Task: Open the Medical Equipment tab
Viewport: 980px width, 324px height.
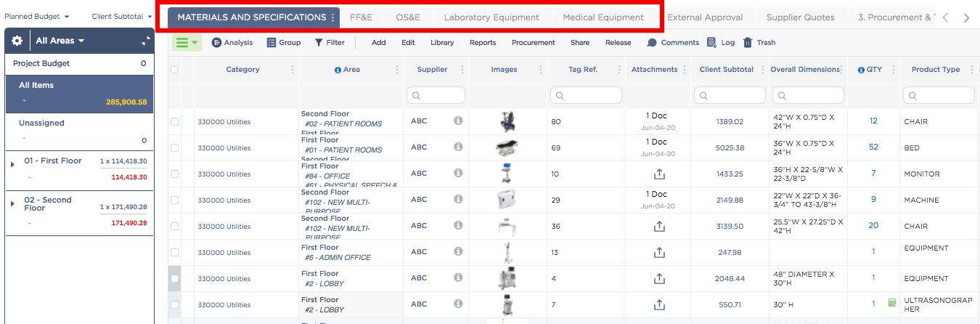Action: 603,17
